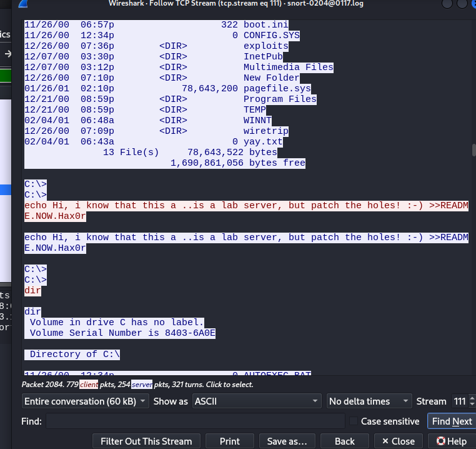Click the 'WINNT' directory entry

click(x=257, y=121)
